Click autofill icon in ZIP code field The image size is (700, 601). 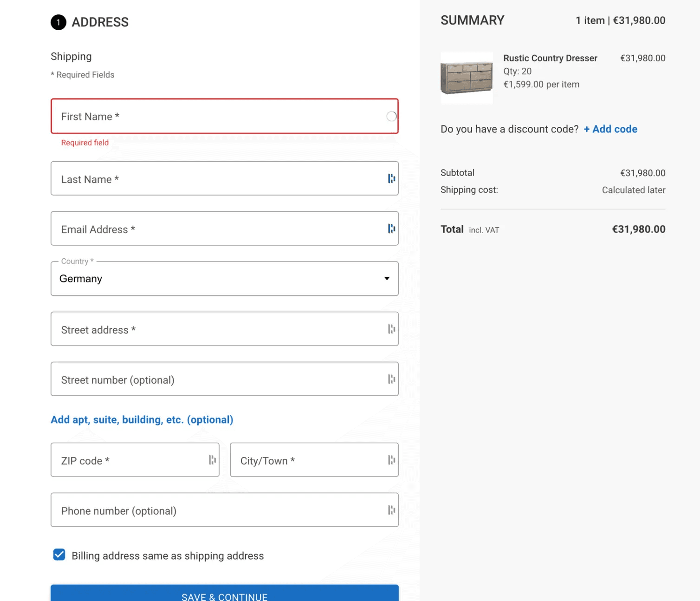point(213,459)
